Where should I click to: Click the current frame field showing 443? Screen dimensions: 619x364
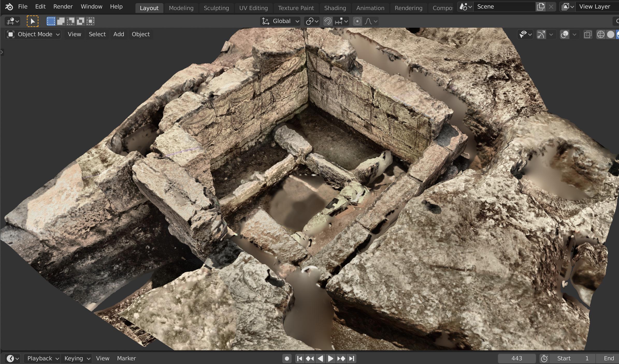(517, 359)
